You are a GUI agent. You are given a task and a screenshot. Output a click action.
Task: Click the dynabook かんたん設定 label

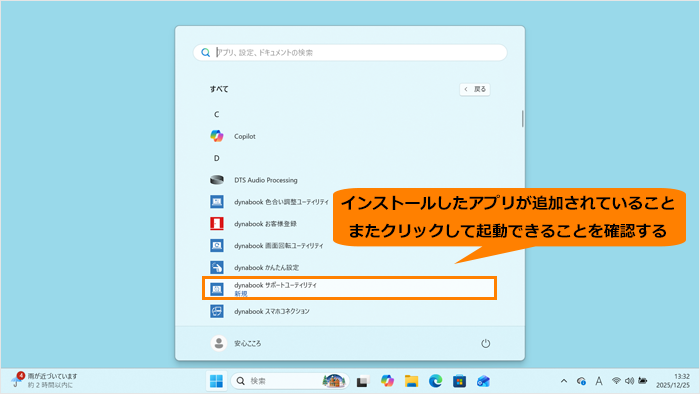coord(267,268)
